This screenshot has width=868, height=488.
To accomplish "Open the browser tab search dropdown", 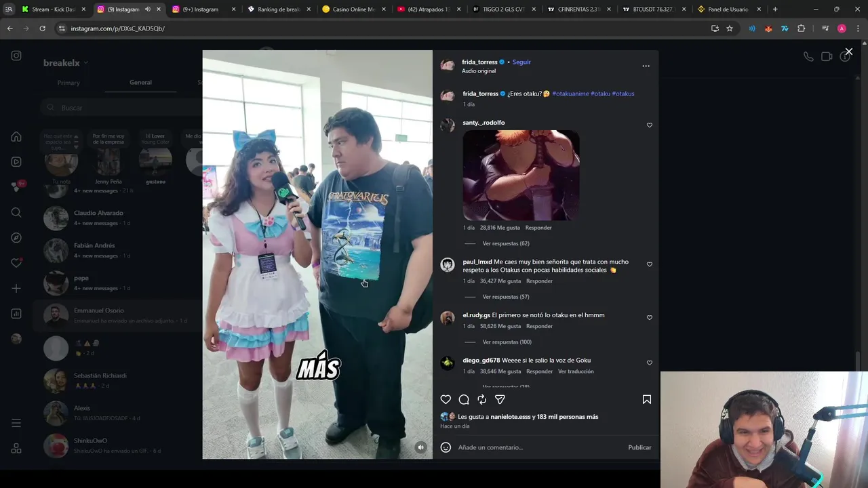I will tap(8, 9).
